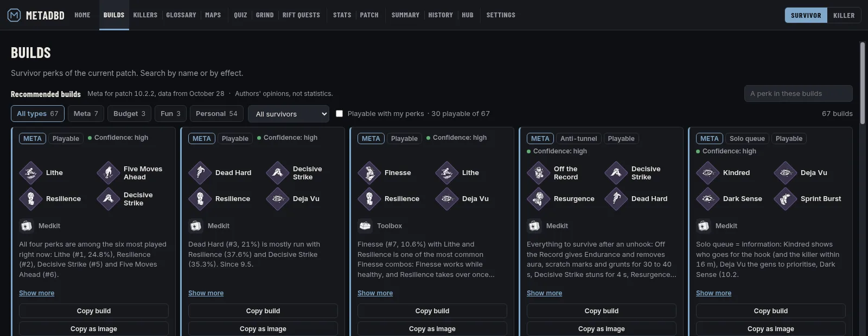Viewport: 868px width, 336px height.
Task: Copy as image on Anti-tunnel card
Action: click(x=602, y=329)
